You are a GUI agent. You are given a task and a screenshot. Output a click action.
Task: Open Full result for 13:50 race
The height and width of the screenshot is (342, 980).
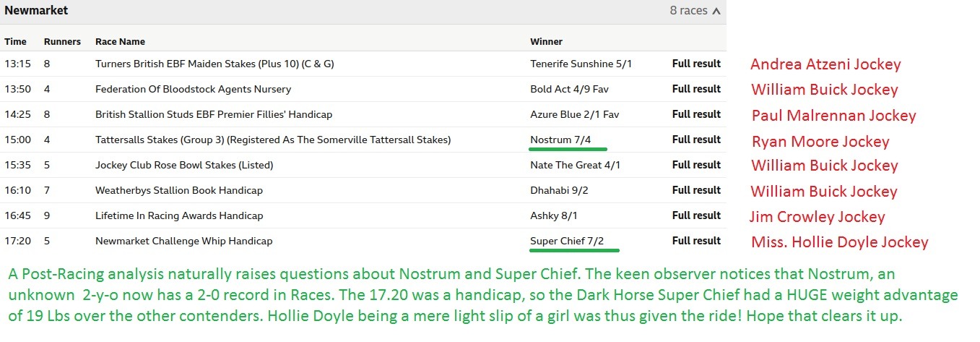coord(696,89)
